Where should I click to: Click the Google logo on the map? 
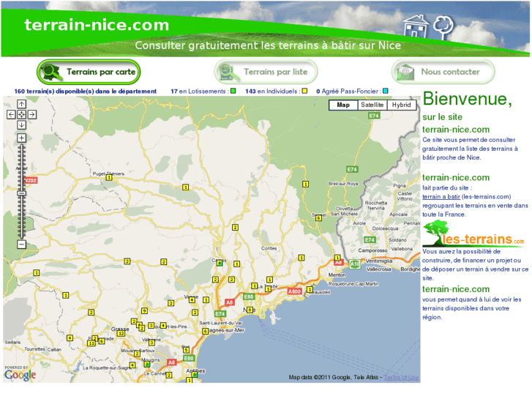[20, 375]
